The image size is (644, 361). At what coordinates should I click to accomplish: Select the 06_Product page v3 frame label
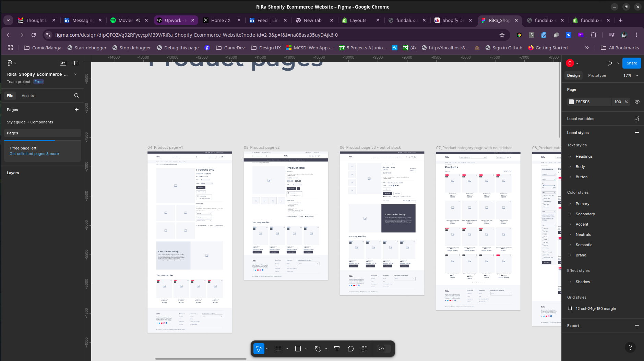click(x=370, y=147)
